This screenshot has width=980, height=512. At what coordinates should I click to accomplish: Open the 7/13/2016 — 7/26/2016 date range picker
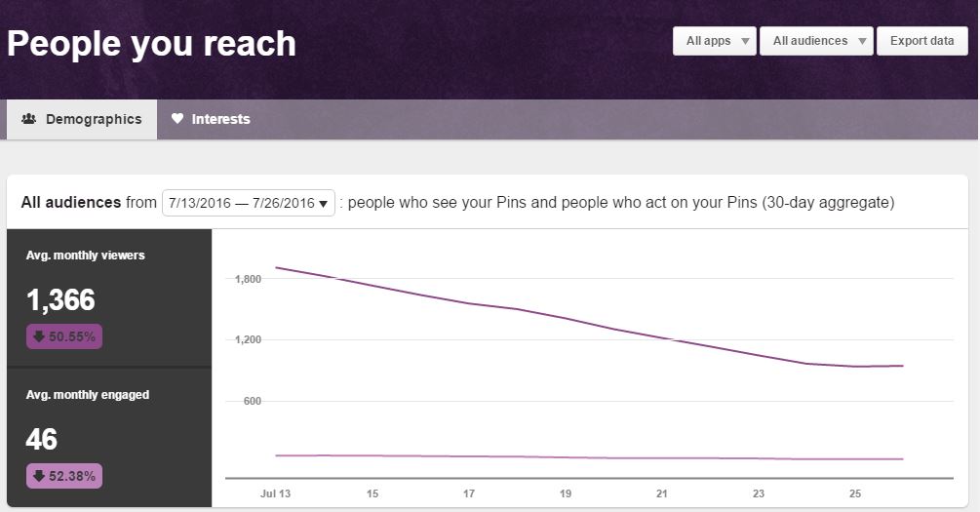point(249,203)
